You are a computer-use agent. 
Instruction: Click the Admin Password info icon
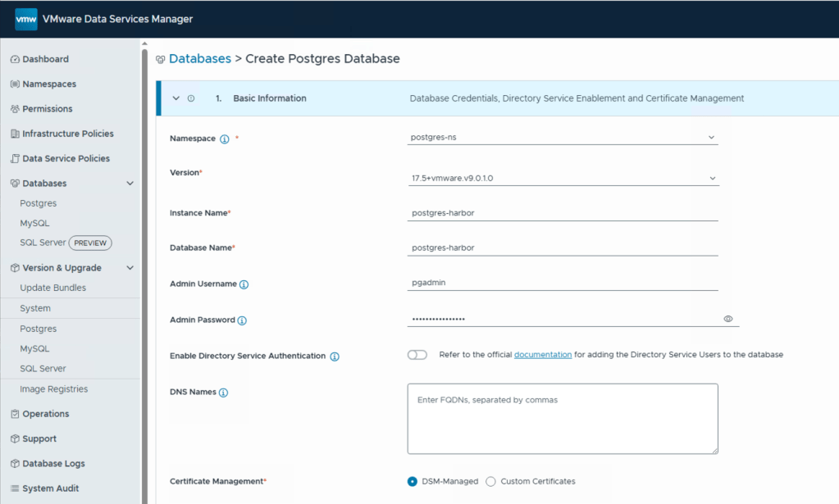[x=242, y=320]
